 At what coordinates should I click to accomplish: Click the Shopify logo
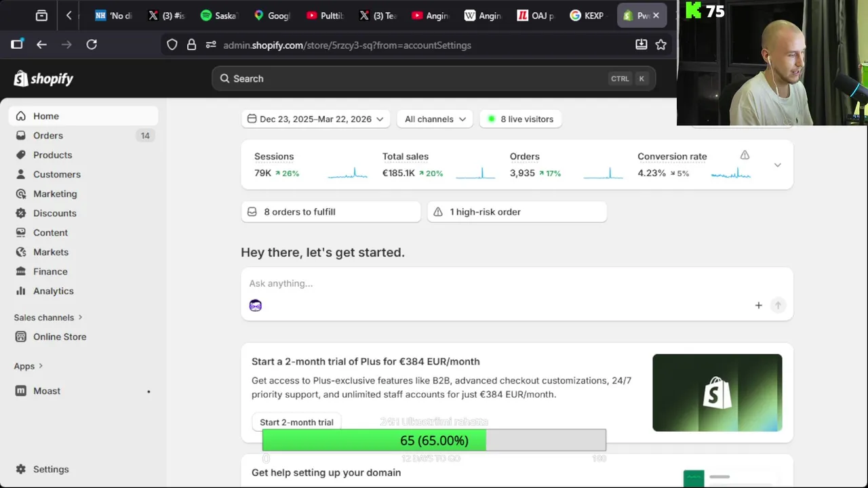coord(43,79)
